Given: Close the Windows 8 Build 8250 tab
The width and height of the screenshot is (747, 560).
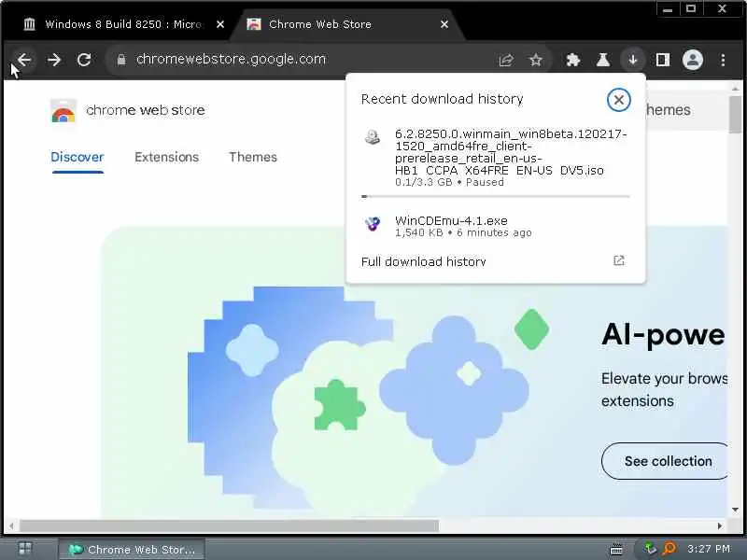Looking at the screenshot, I should [220, 24].
